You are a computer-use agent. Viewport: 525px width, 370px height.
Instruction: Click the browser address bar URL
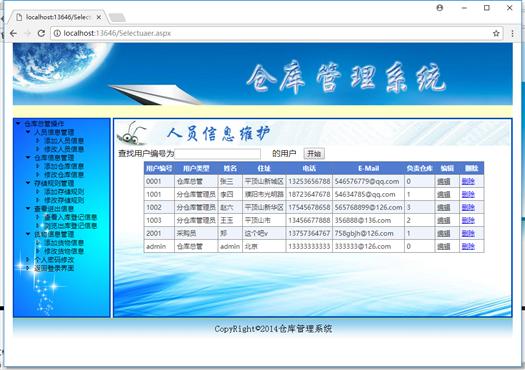tap(117, 33)
